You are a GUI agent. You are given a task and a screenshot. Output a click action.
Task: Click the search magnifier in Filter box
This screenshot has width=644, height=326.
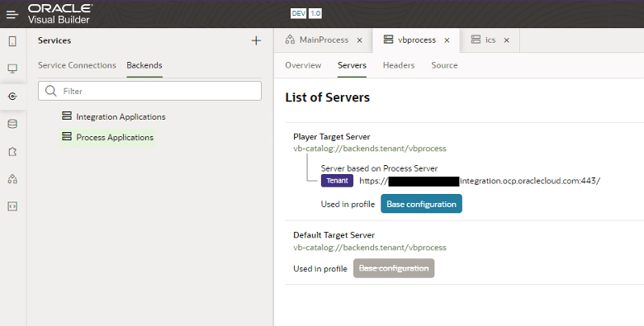pyautogui.click(x=51, y=91)
